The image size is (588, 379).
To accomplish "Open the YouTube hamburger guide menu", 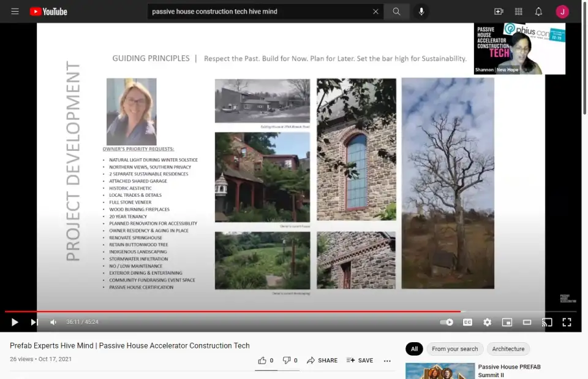I will coord(15,12).
